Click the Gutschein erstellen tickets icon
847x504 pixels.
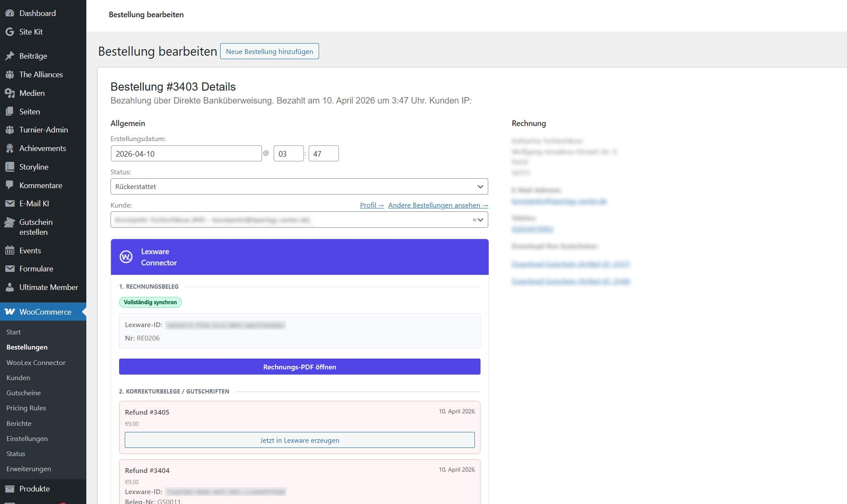click(9, 222)
